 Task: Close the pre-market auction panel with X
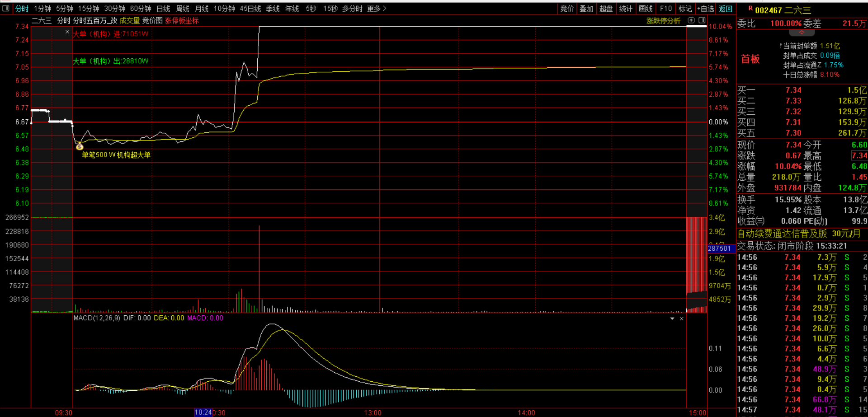(x=67, y=32)
